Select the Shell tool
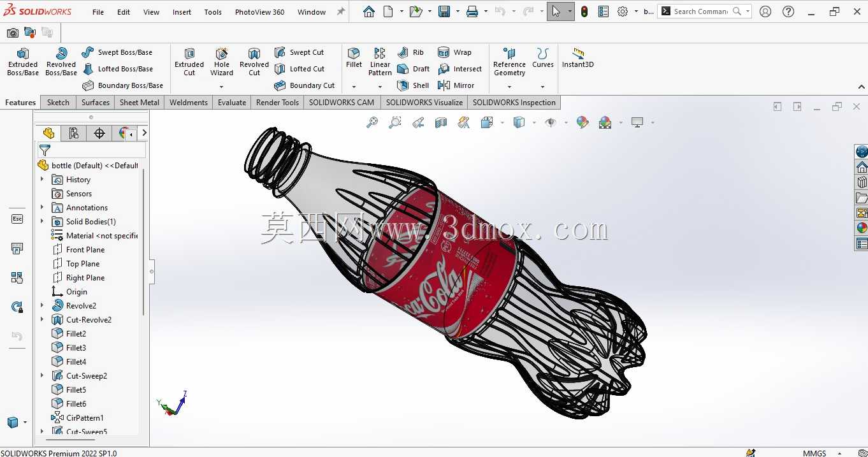The width and height of the screenshot is (868, 457). (413, 85)
